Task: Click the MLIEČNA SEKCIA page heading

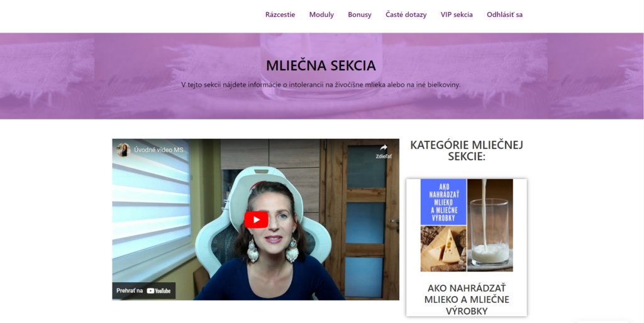Action: [321, 65]
